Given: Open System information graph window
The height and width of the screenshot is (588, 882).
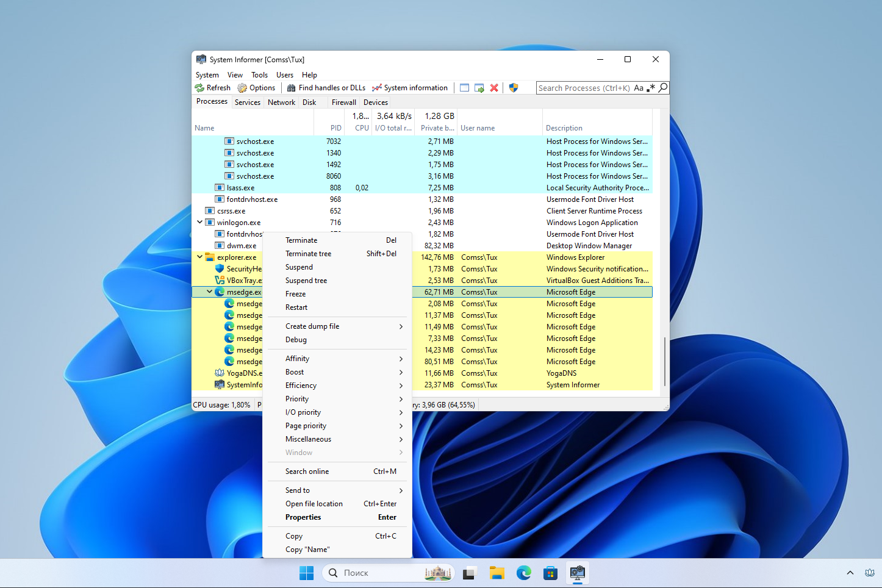Looking at the screenshot, I should [x=410, y=88].
